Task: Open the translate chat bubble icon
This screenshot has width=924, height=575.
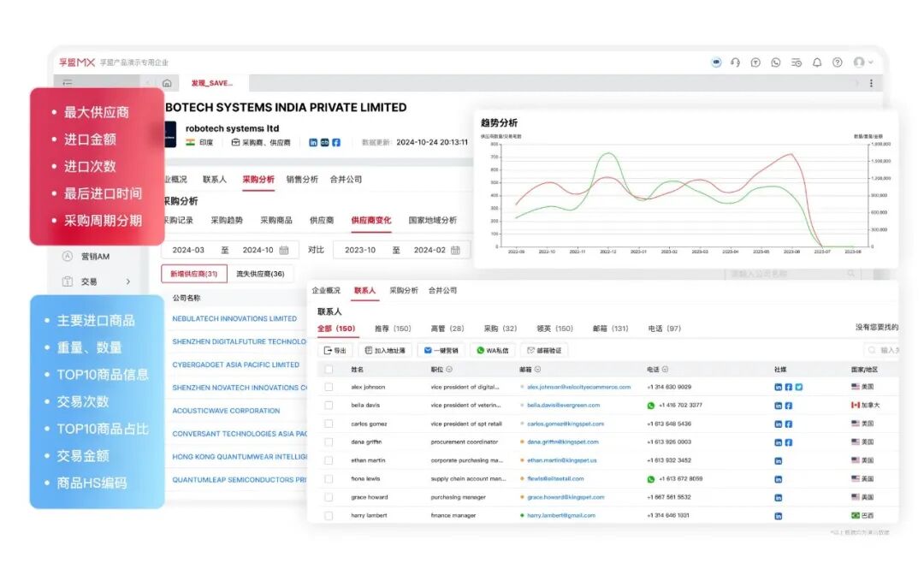Action: click(755, 62)
